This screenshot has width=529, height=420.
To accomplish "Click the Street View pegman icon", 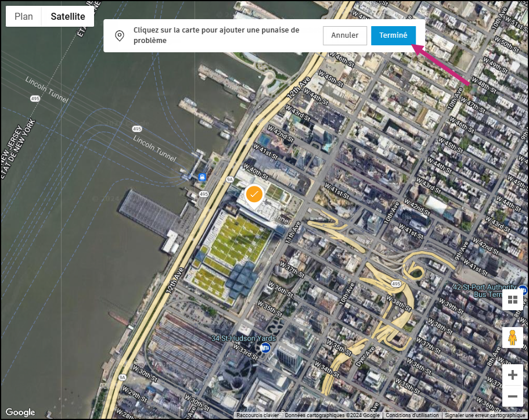I will [513, 338].
